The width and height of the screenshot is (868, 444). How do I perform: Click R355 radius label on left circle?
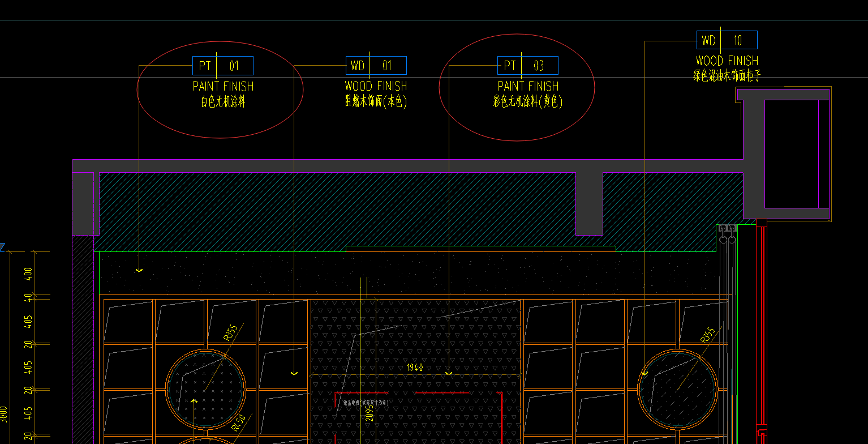[x=230, y=333]
